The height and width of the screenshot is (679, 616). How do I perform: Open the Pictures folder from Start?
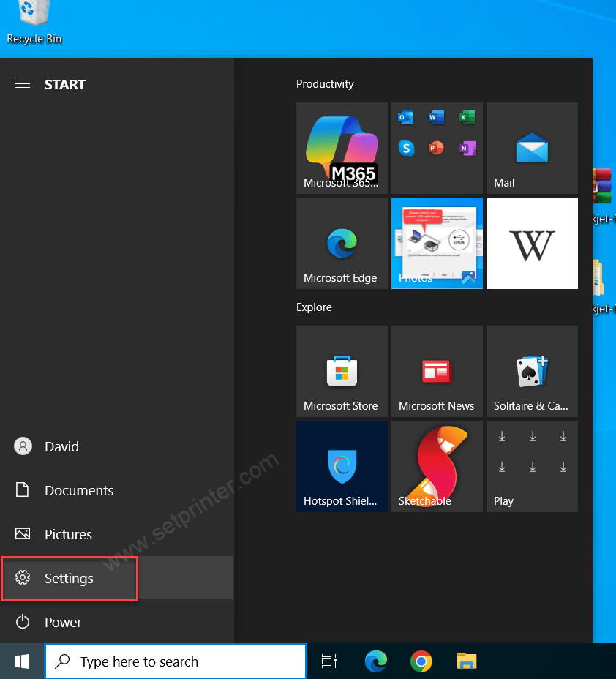pos(117,534)
